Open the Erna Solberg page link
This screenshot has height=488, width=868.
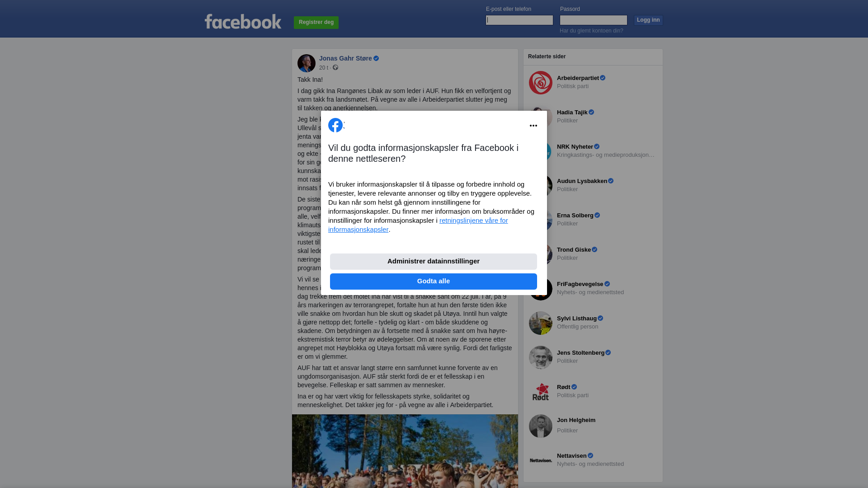click(575, 216)
